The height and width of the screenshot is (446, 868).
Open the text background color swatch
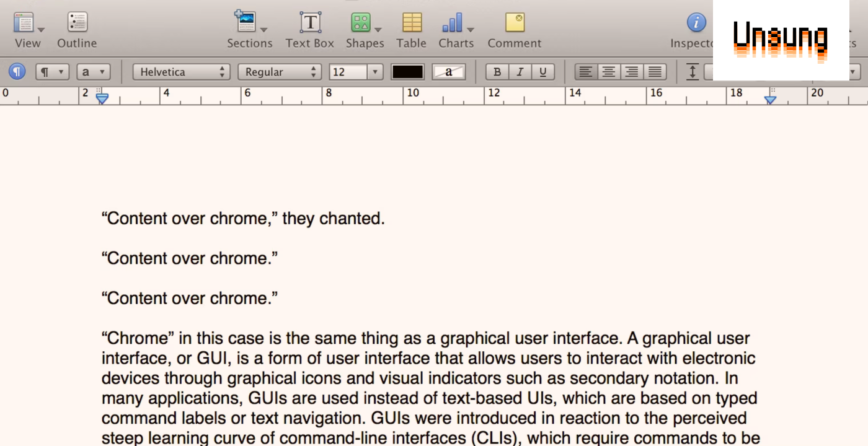449,72
